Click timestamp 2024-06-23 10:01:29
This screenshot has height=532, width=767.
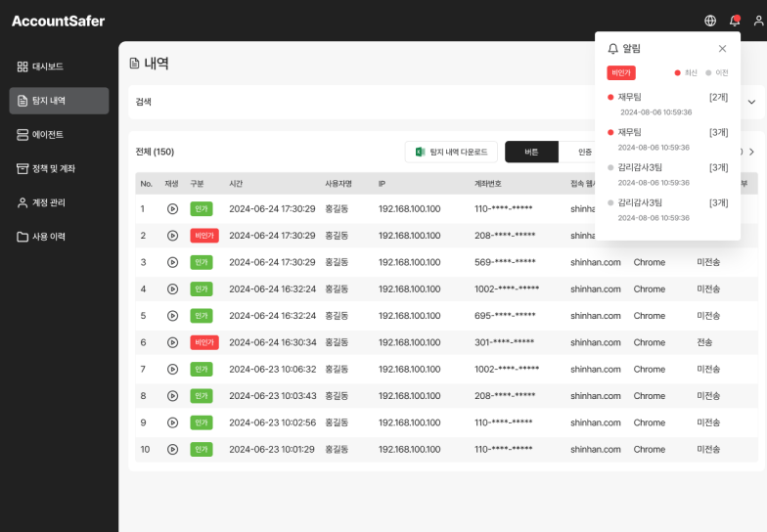point(272,450)
